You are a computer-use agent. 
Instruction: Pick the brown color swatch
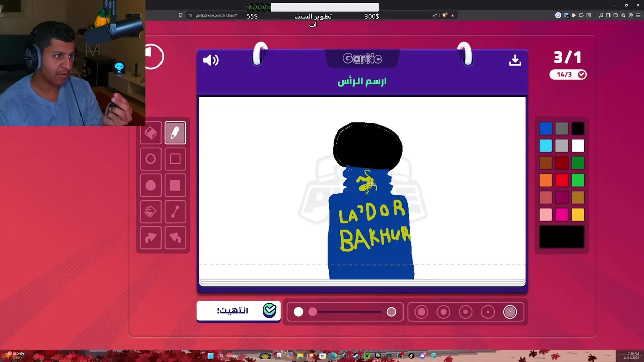point(546,163)
